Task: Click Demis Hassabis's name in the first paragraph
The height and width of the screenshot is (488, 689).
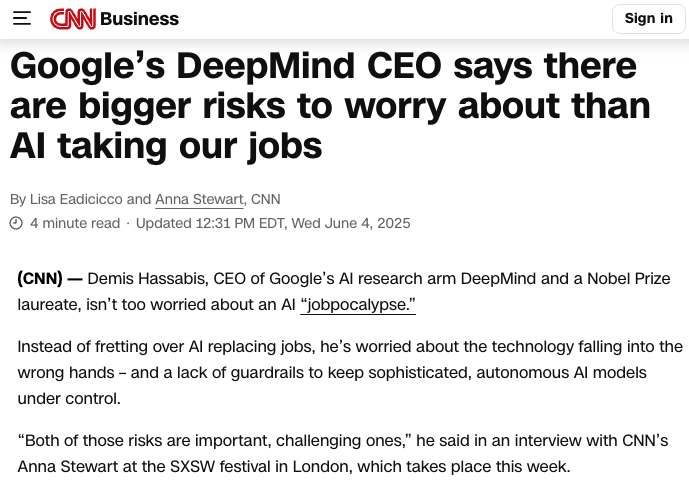Action: tap(148, 278)
